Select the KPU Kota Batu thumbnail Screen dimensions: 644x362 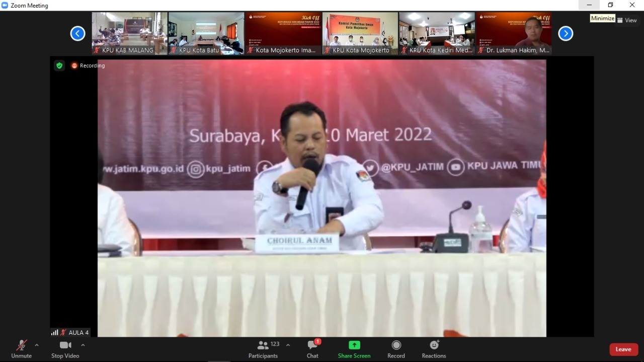[206, 33]
